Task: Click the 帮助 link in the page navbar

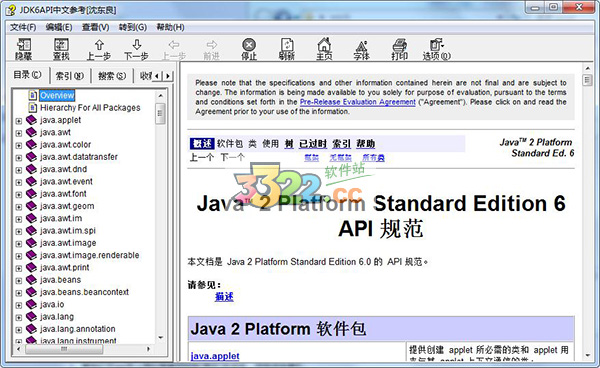Action: pyautogui.click(x=365, y=144)
